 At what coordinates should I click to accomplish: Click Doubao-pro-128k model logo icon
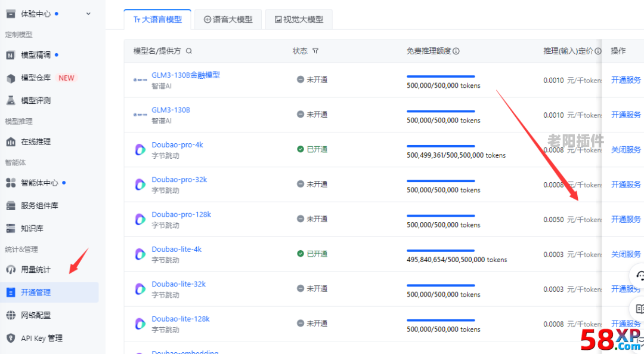click(140, 219)
